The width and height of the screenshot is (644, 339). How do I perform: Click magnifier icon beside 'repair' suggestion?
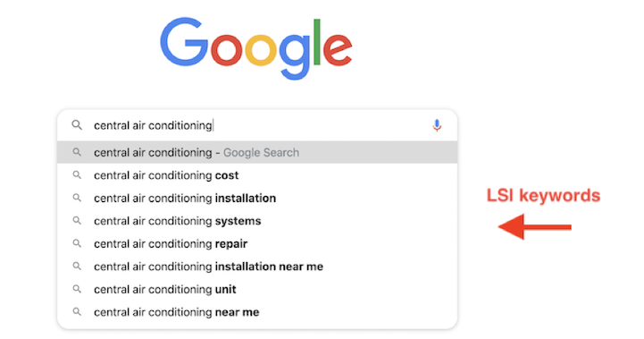click(77, 243)
